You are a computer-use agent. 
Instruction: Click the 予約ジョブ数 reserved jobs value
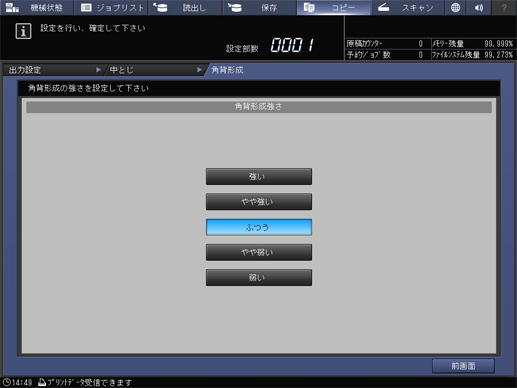pos(421,55)
